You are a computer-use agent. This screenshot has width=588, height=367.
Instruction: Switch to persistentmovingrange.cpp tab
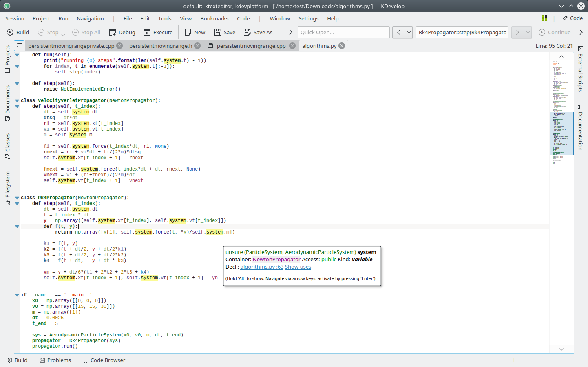pyautogui.click(x=251, y=46)
